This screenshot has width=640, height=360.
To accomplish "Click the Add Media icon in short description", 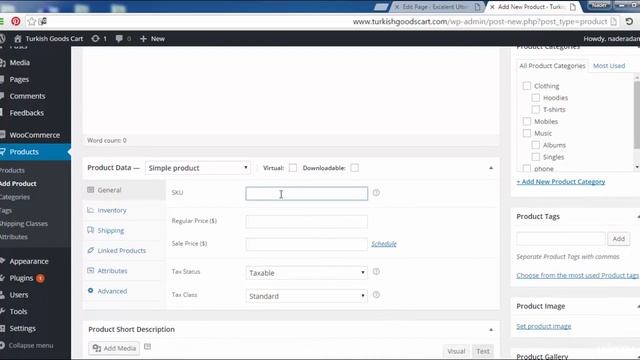I will [x=97, y=348].
